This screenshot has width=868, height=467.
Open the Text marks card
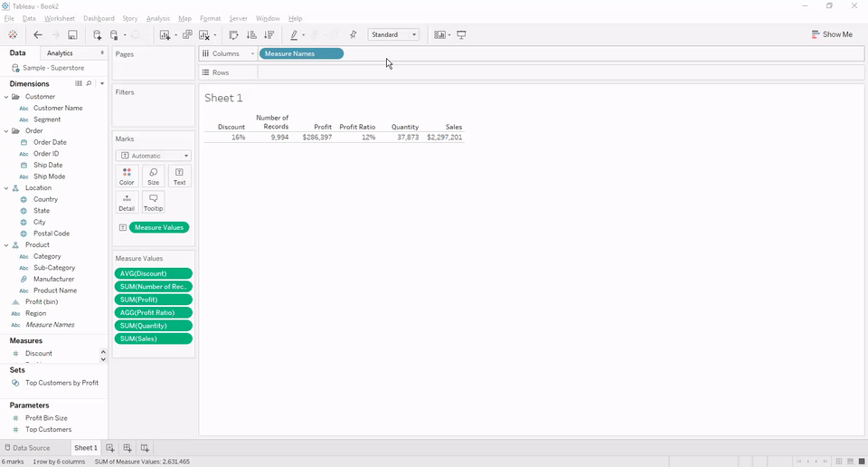[179, 176]
